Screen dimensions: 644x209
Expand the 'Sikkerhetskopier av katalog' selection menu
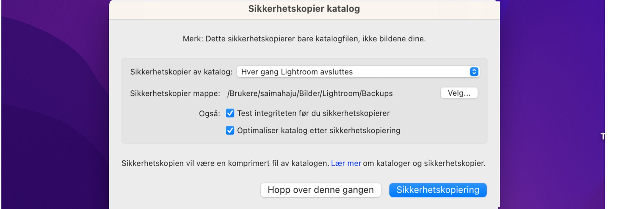click(357, 72)
